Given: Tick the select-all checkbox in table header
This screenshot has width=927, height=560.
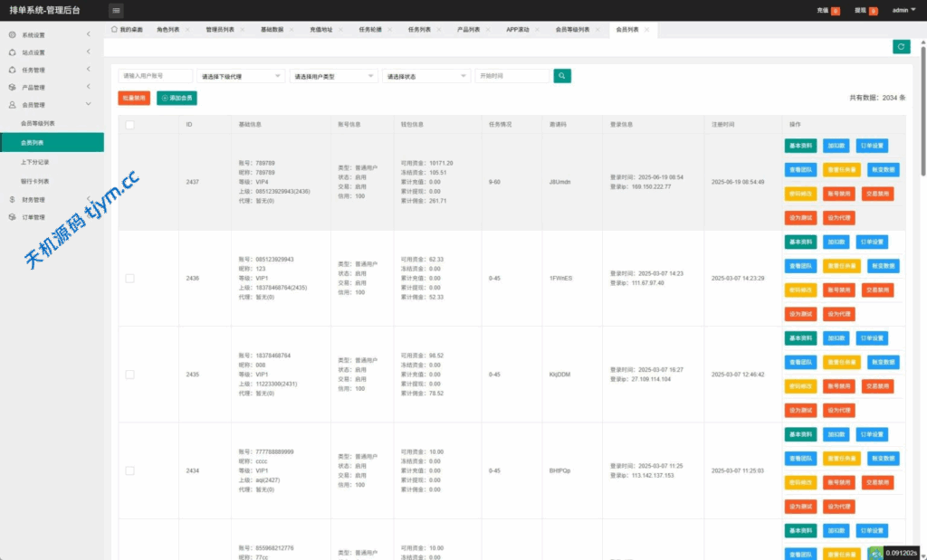Looking at the screenshot, I should click(129, 125).
